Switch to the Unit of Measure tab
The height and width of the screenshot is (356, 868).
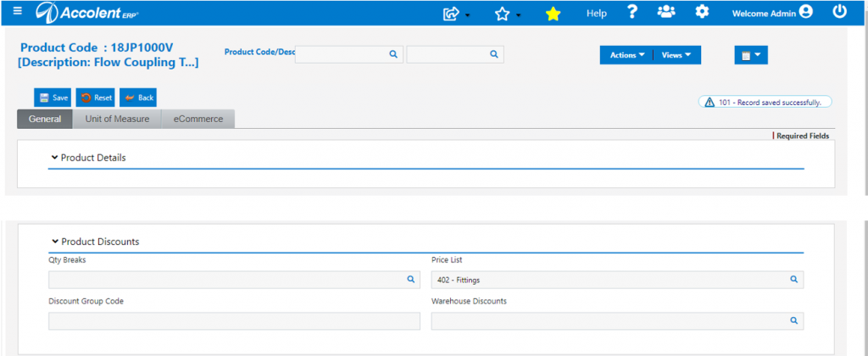[x=117, y=119]
